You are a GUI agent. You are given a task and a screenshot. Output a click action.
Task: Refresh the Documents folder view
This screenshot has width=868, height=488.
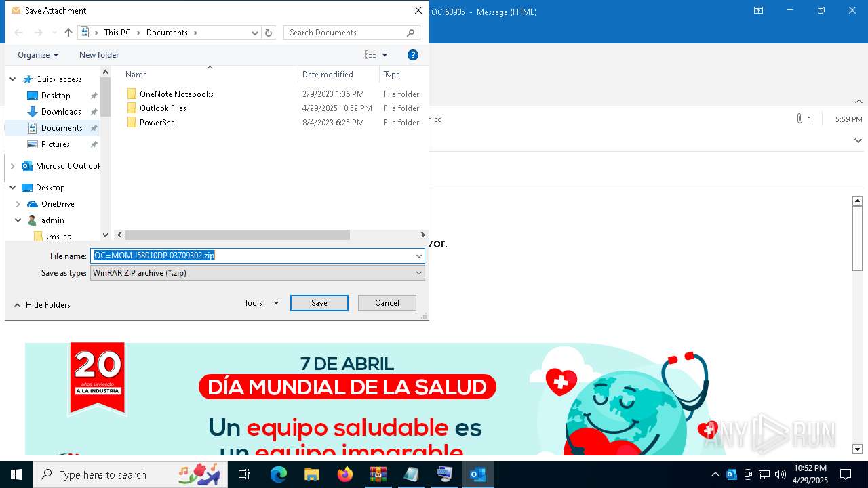[x=269, y=33]
